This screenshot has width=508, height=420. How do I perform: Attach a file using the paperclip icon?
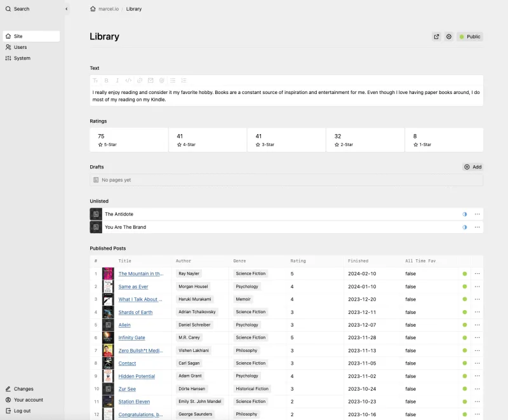161,81
